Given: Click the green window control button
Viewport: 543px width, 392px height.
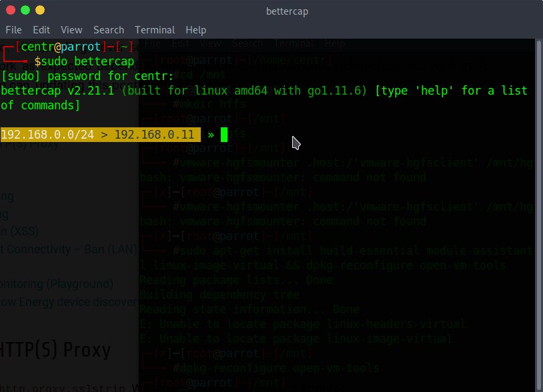Looking at the screenshot, I should (x=25, y=11).
